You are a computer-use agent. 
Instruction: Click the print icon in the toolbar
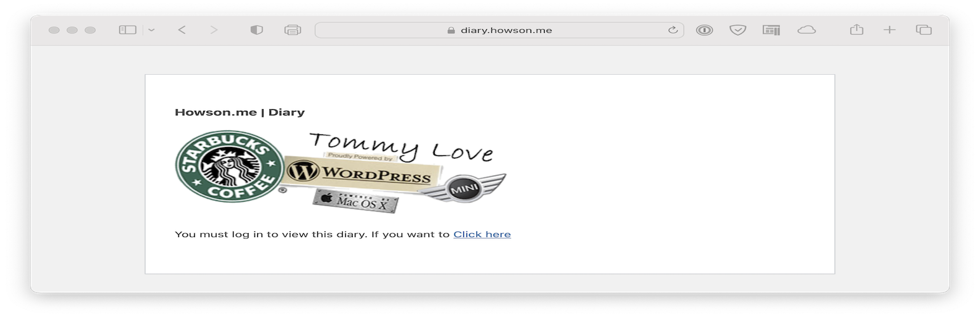click(293, 30)
